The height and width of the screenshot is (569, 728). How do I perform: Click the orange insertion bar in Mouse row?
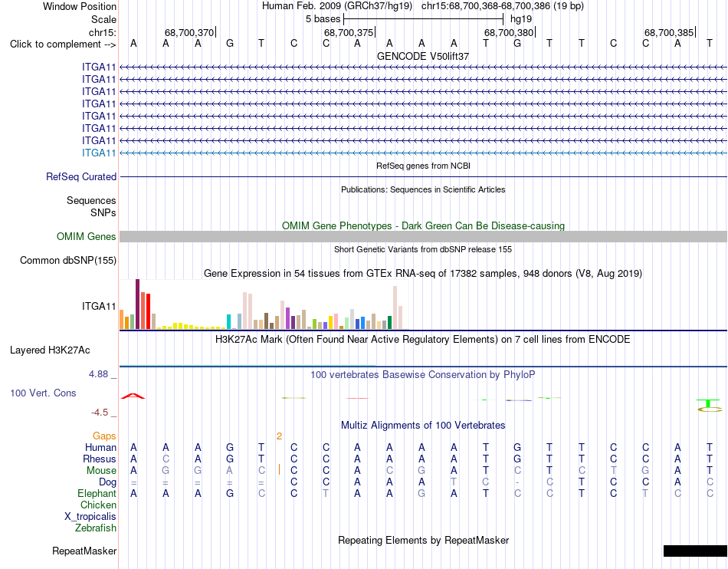[279, 469]
